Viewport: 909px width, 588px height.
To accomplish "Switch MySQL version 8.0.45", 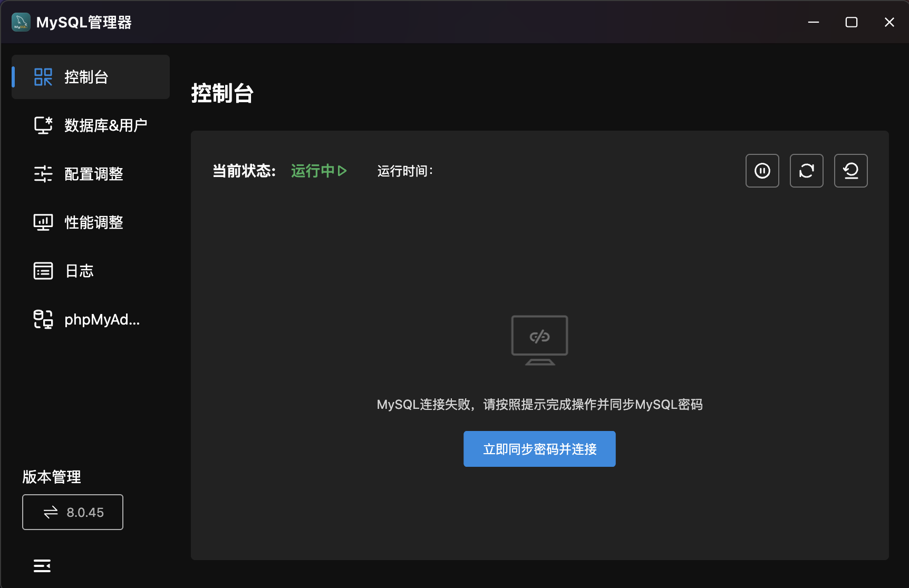I will 73,512.
